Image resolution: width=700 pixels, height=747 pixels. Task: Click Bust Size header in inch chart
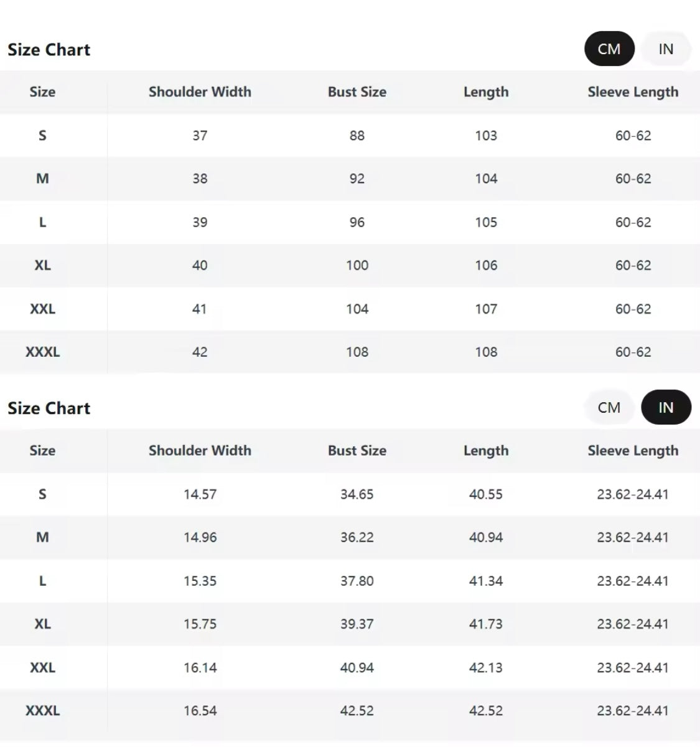[357, 451]
